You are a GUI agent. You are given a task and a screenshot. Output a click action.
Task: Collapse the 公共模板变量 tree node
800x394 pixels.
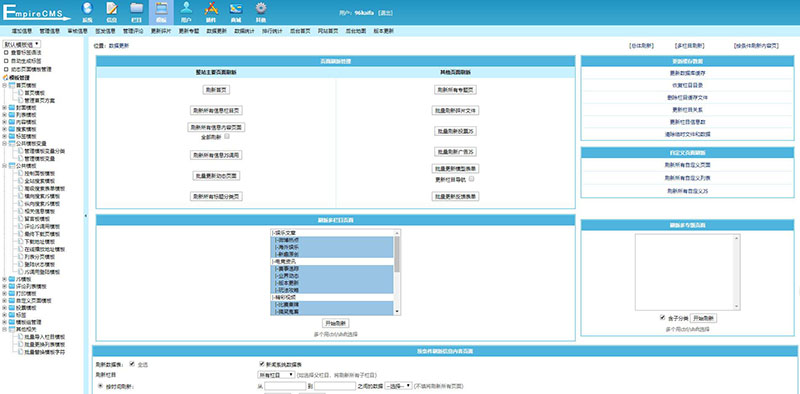tap(5, 143)
